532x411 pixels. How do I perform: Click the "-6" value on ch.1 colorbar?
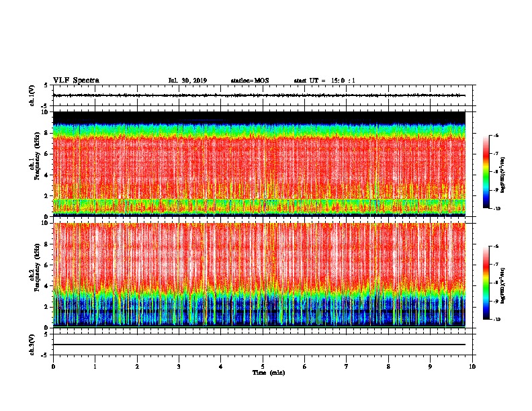coord(496,135)
